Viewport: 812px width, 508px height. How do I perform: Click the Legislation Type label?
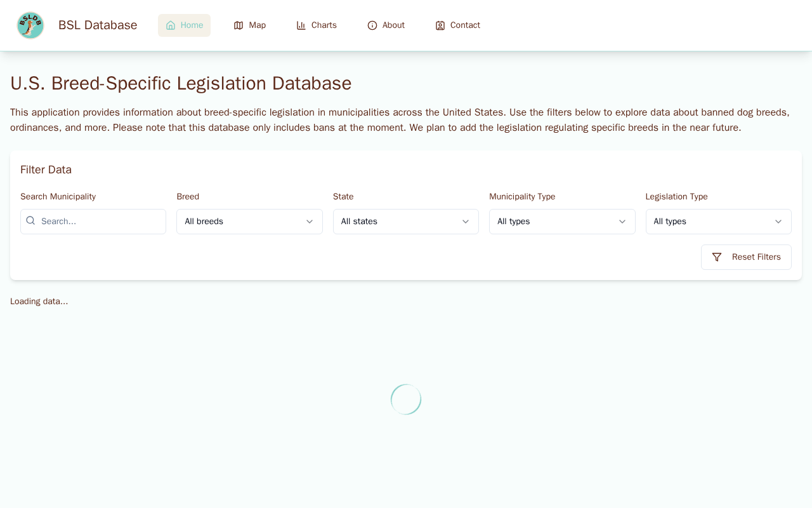(676, 197)
